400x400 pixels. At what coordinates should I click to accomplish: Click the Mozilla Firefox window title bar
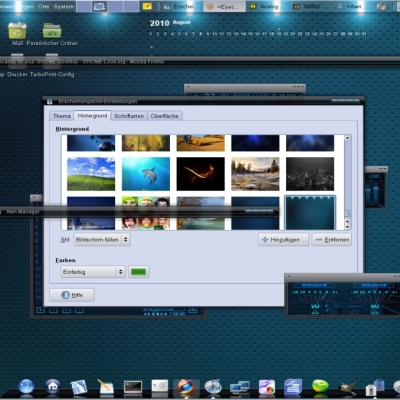200,61
